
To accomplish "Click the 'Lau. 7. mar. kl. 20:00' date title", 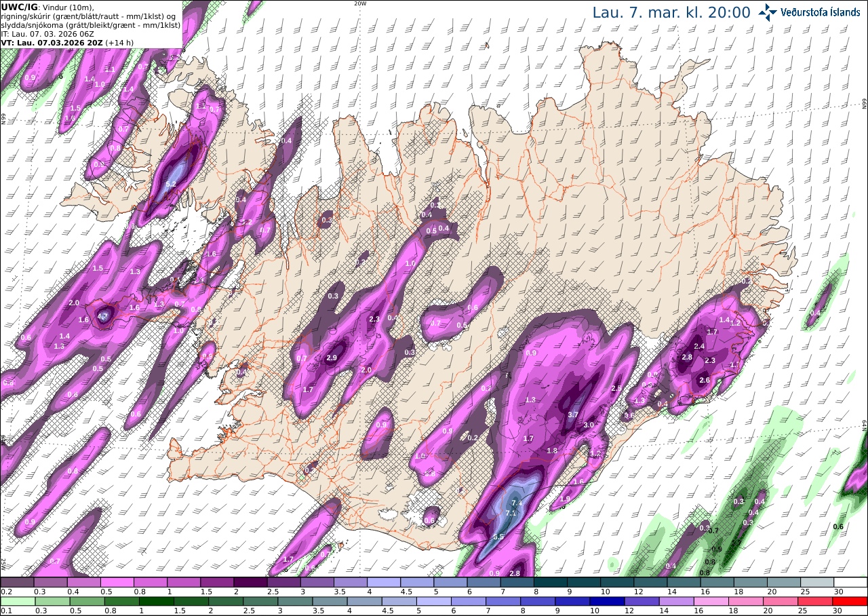I will click(x=671, y=13).
